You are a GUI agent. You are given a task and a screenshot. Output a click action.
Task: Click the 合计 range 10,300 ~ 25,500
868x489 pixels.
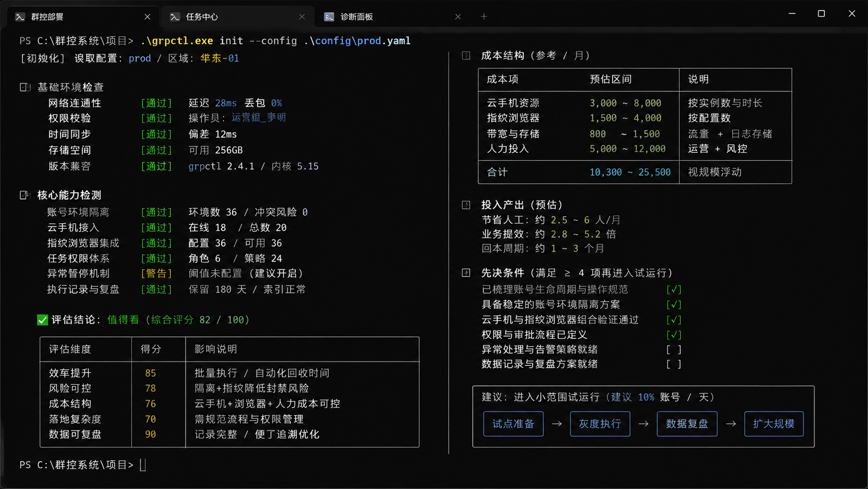click(x=630, y=172)
